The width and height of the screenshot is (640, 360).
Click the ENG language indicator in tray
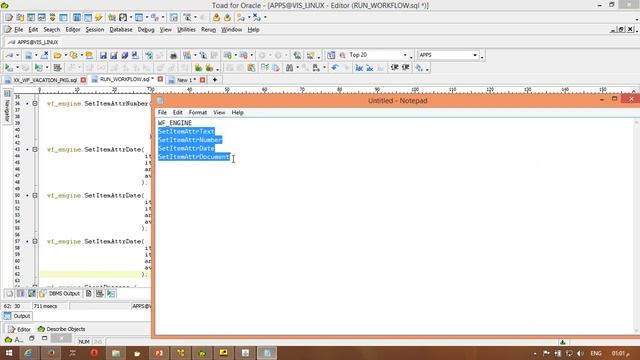click(x=596, y=353)
